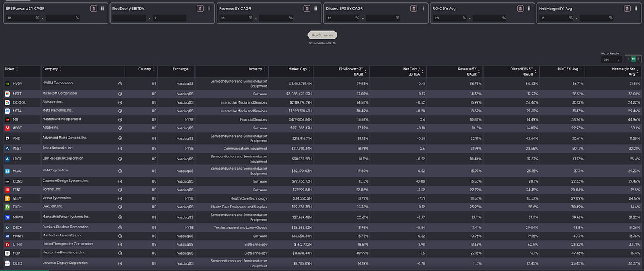The image size is (644, 271).
Task: Delete the Net Debt / EBITDA filter
Action: pyautogui.click(x=200, y=8)
